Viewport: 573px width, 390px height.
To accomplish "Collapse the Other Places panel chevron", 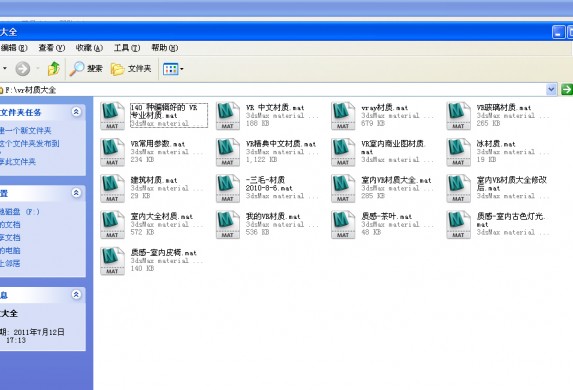I will pyautogui.click(x=76, y=193).
